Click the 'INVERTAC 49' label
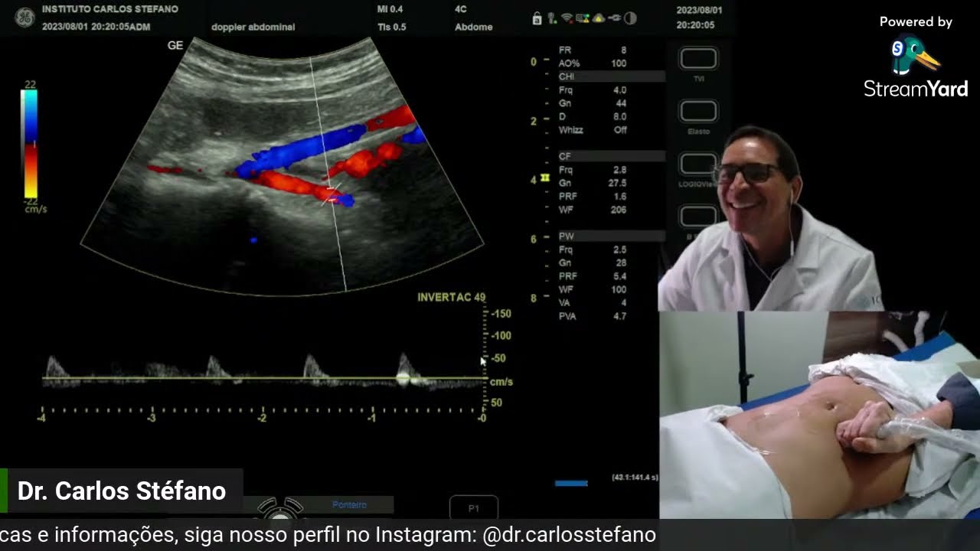980x551 pixels. (451, 298)
